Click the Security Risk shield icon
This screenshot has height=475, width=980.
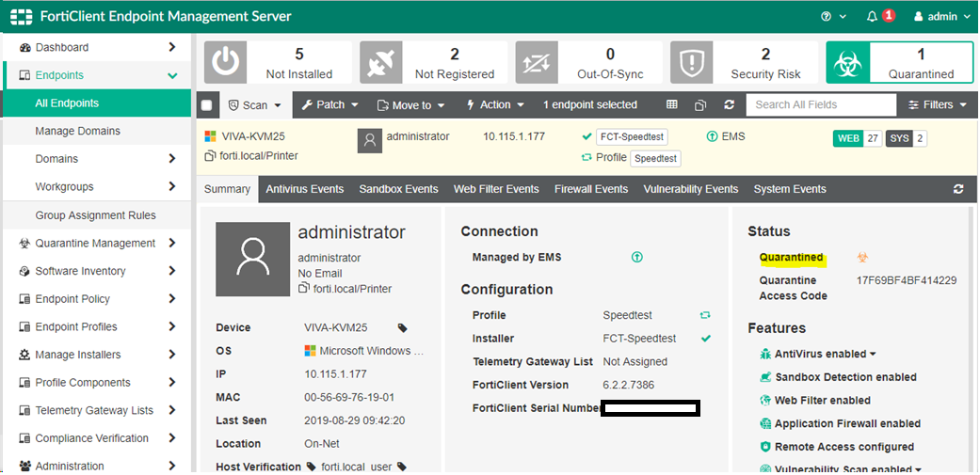(x=692, y=63)
